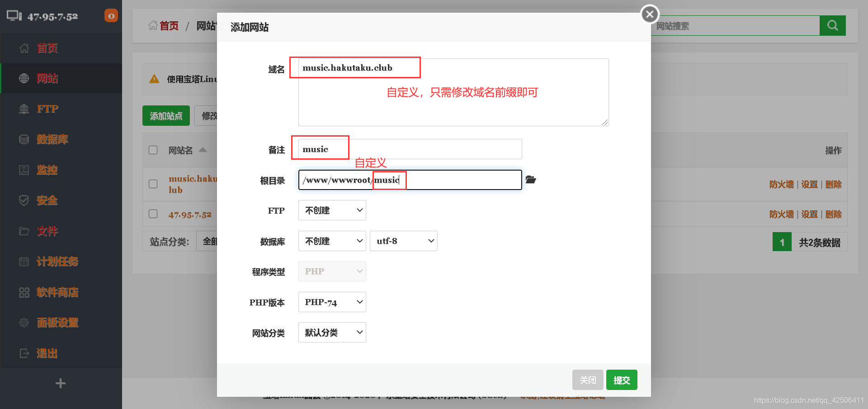Open the 站点分类 filter dropdown
The height and width of the screenshot is (409, 868).
[x=207, y=241]
